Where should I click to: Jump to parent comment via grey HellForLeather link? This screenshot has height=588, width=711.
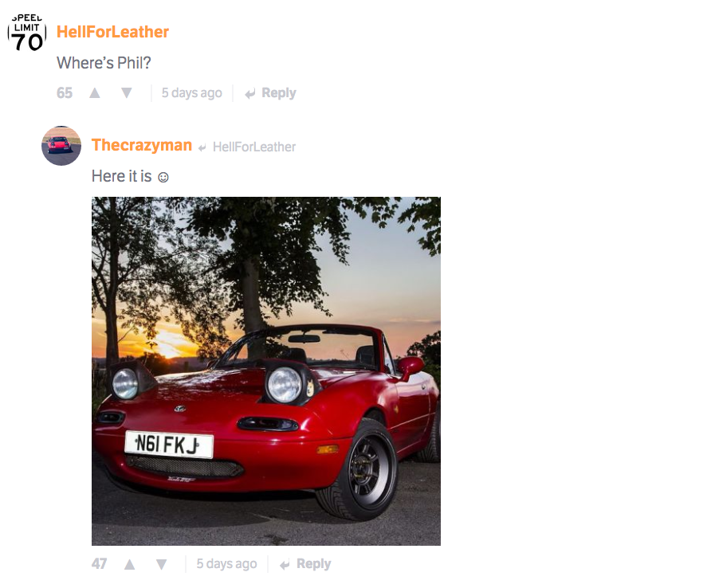(254, 147)
